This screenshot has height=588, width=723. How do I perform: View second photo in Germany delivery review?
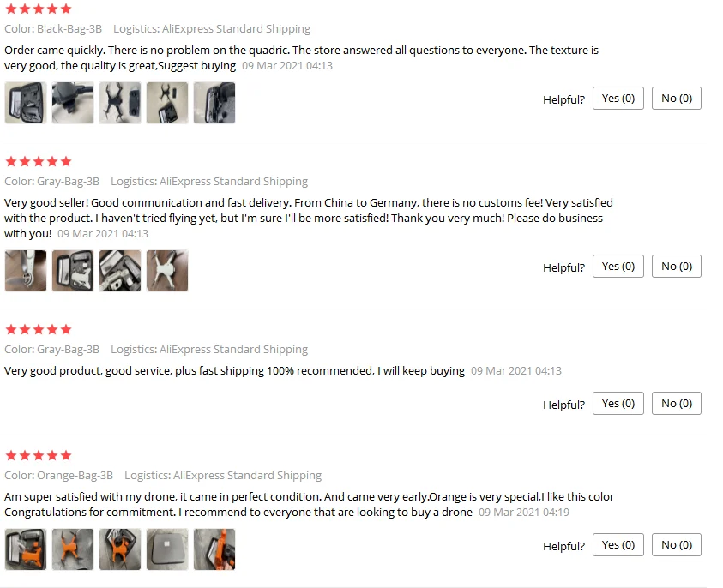click(x=73, y=271)
